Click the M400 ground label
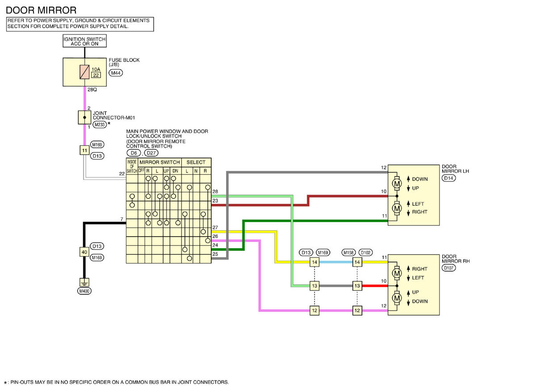 [x=84, y=291]
